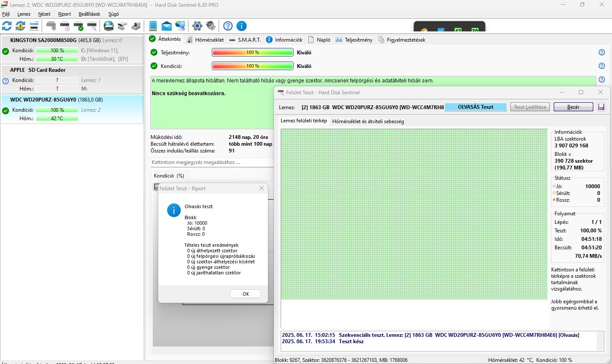
Task: Click the globe over disk toolbar icon
Action: pyautogui.click(x=109, y=26)
